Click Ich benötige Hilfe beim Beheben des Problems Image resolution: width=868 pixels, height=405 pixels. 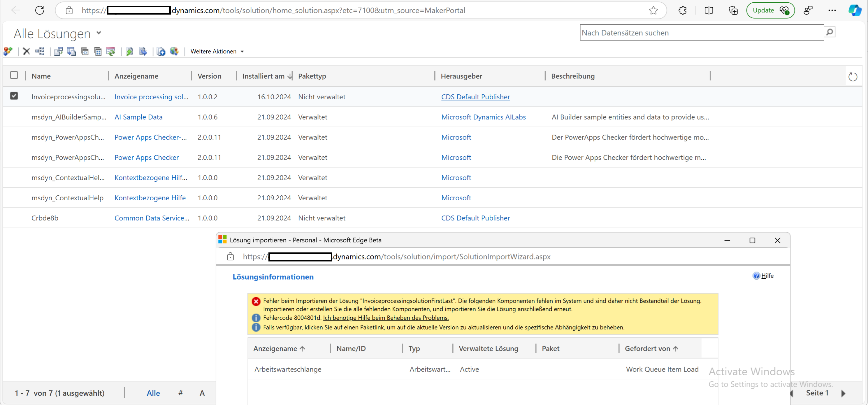pos(386,317)
